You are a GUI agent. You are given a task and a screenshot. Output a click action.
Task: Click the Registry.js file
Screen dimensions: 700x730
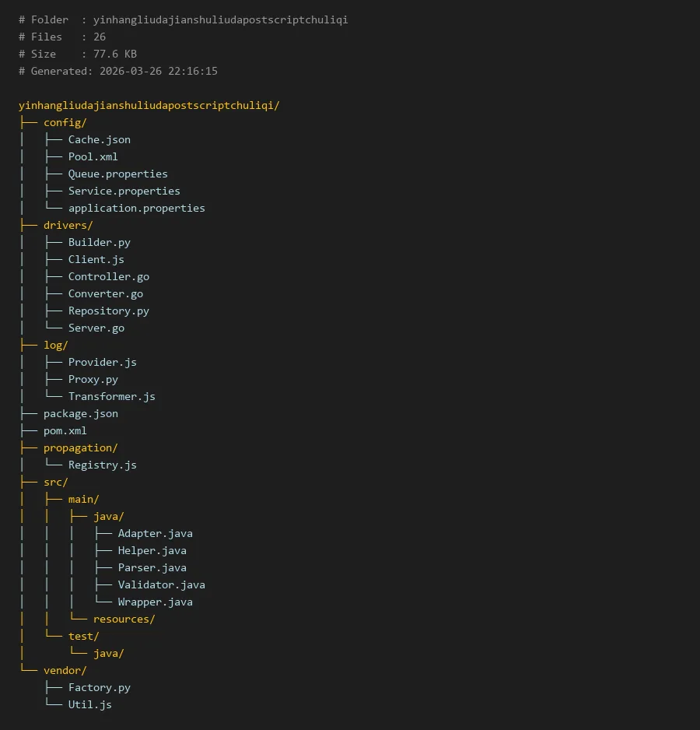(x=102, y=465)
